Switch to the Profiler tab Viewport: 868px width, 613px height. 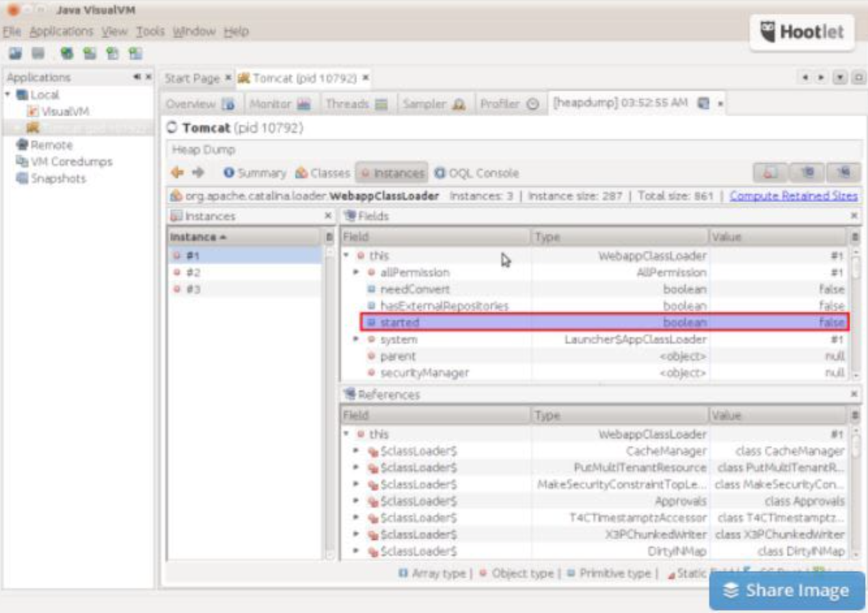pos(509,104)
